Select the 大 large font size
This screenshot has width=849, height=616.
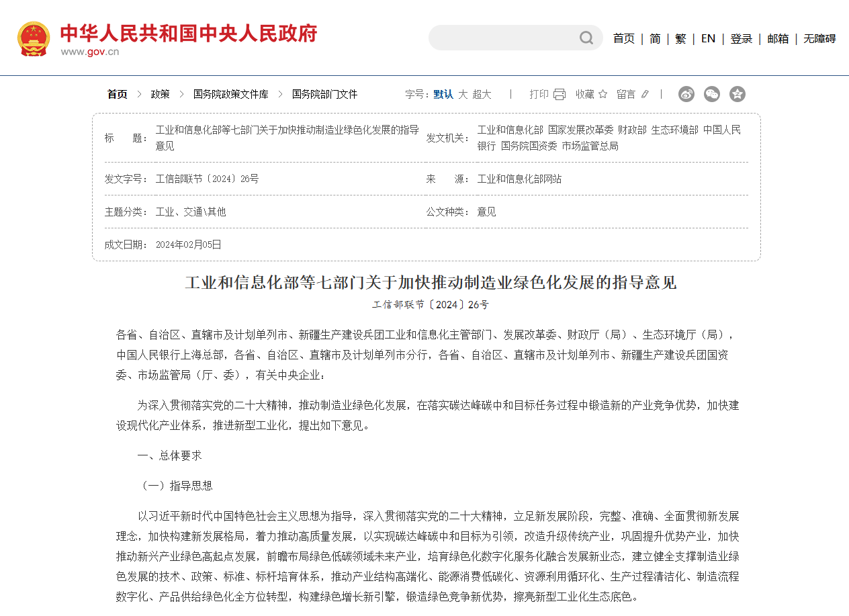coord(463,94)
